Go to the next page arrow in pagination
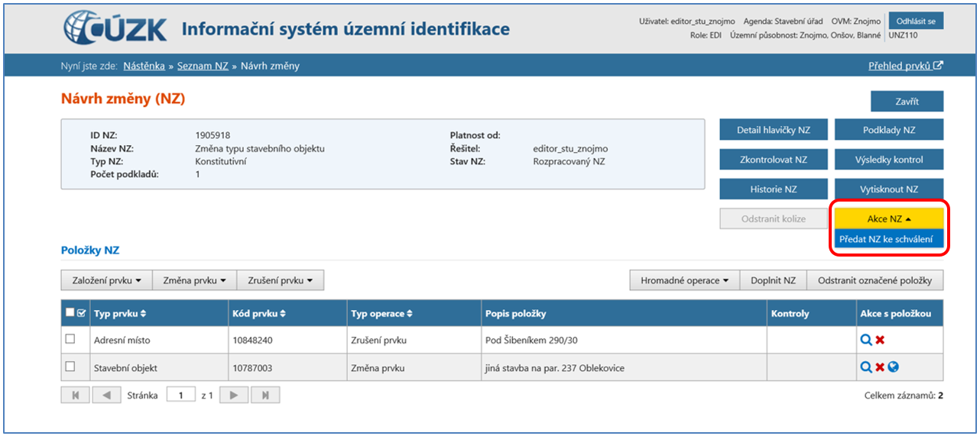980x436 pixels. coord(233,395)
